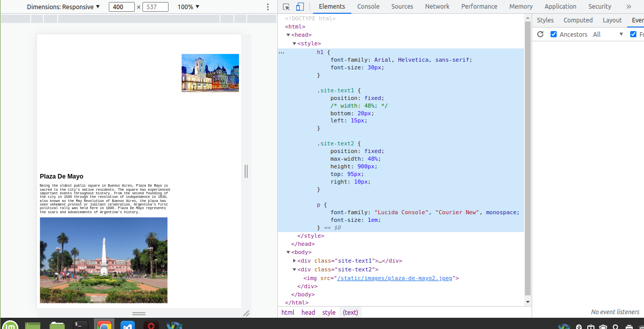
Task: Open the 100% zoom dropdown
Action: [188, 7]
